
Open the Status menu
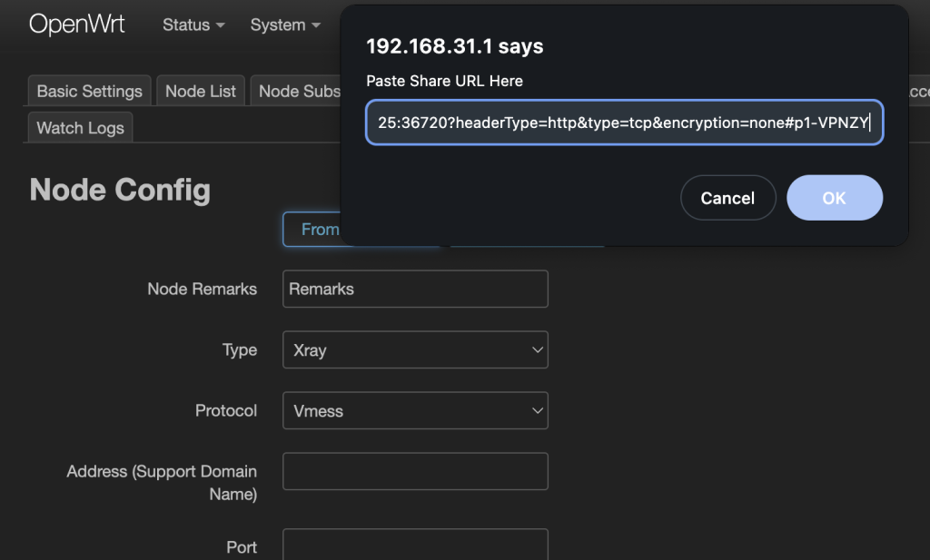[x=193, y=25]
